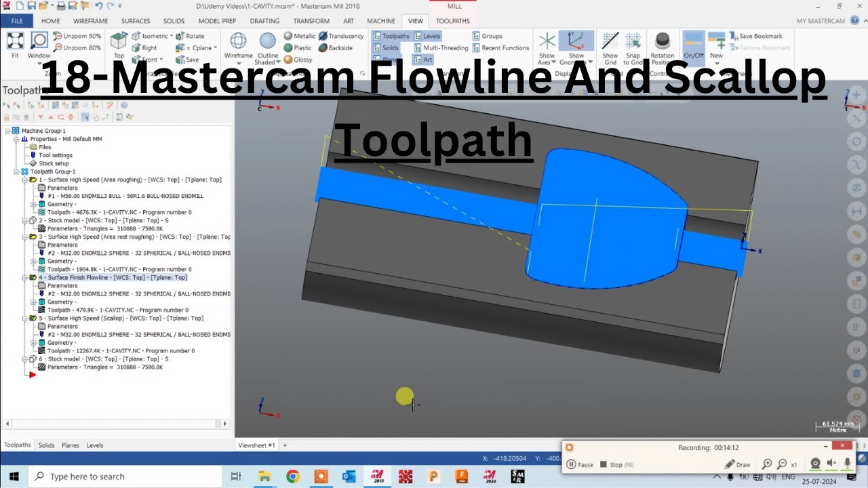This screenshot has width=868, height=488.
Task: Toggle the Solids manager panel
Action: (386, 48)
